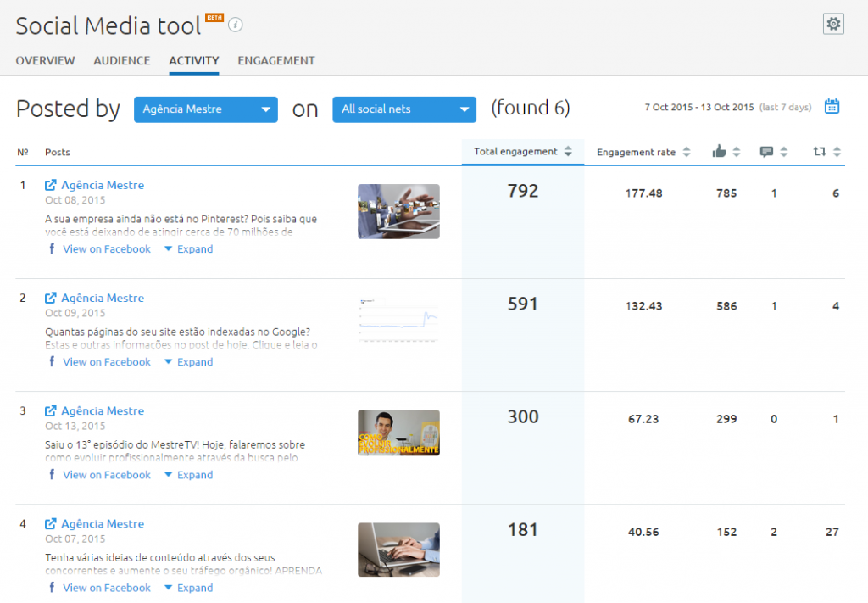Click the info icon beside Social Media tool
Viewport: 868px width, 603px height.
pyautogui.click(x=236, y=25)
